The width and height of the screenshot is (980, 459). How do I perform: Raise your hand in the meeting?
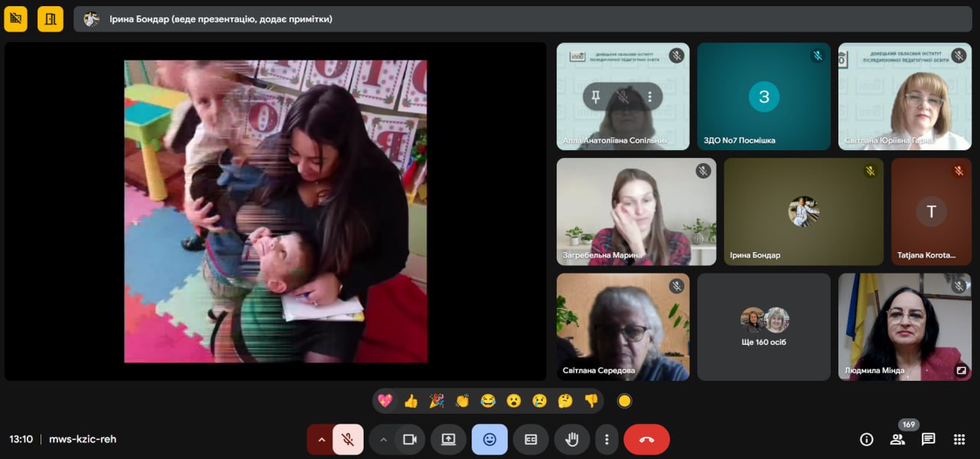[x=572, y=439]
